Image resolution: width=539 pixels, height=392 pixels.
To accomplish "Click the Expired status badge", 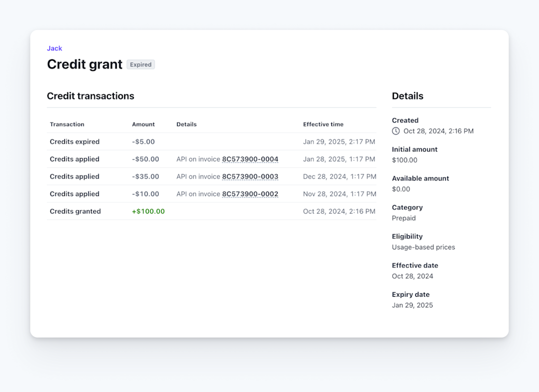I will pos(140,64).
